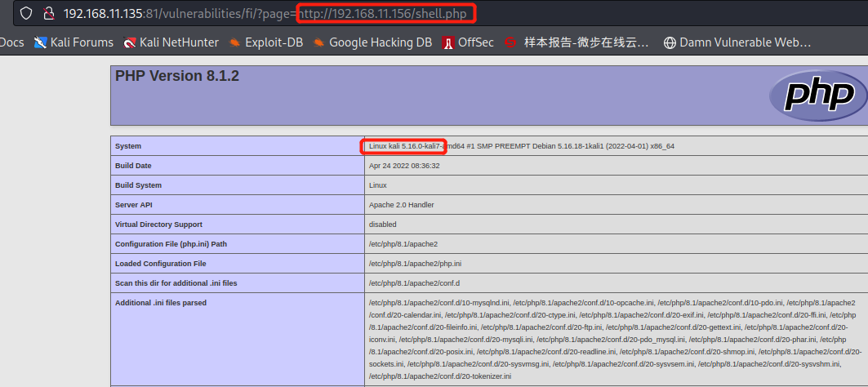Click the /etc/php/8.1/apache2/php.ini value
868x387 pixels.
pos(415,264)
